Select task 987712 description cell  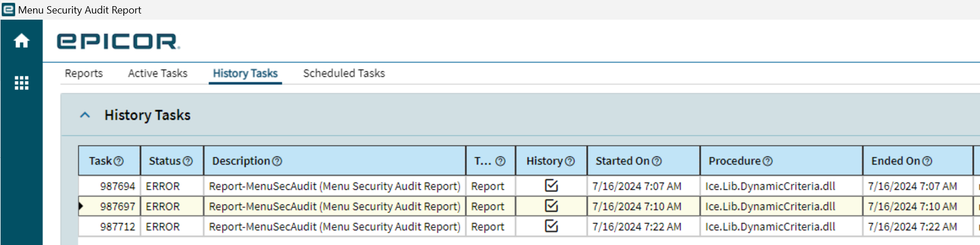click(334, 226)
